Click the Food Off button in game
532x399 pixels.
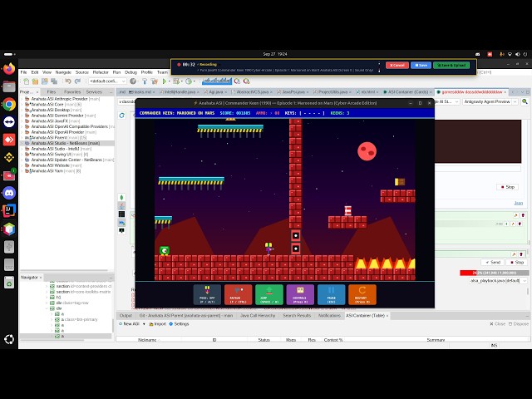point(207,294)
